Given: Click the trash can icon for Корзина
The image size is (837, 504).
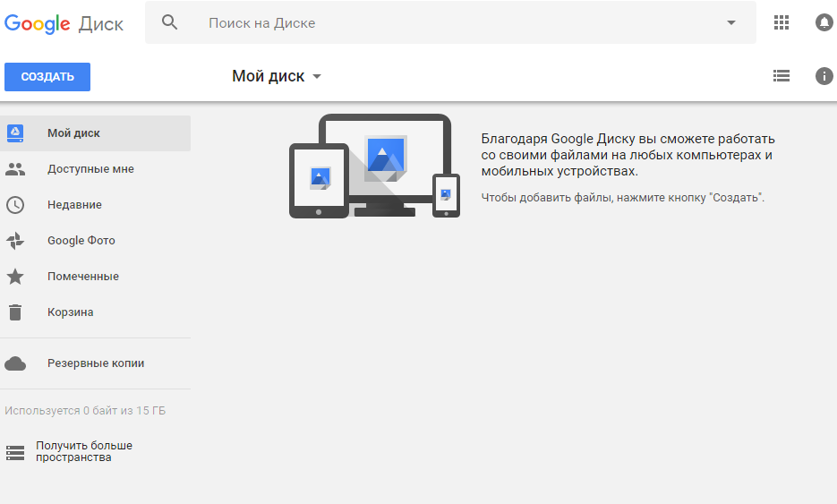Looking at the screenshot, I should pyautogui.click(x=15, y=312).
